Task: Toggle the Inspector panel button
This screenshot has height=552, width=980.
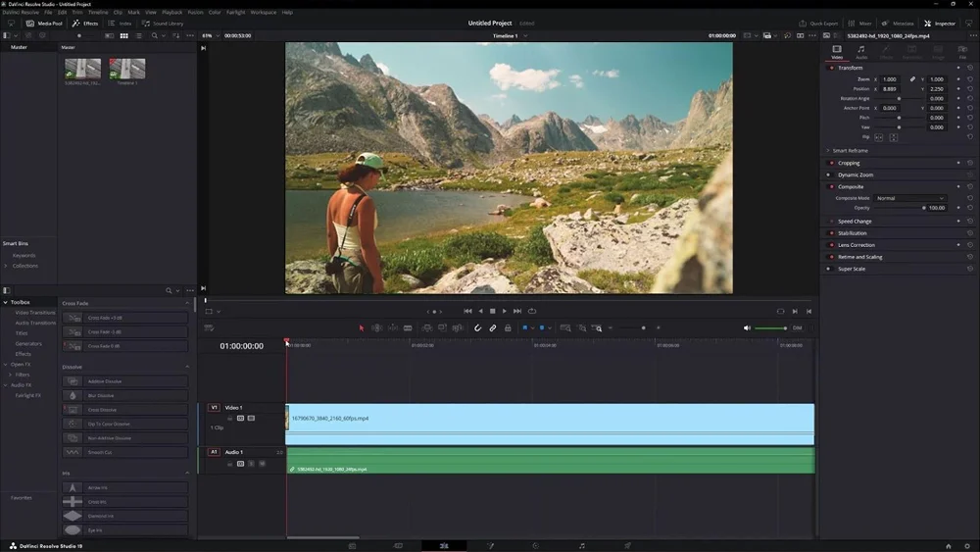Action: (x=940, y=24)
